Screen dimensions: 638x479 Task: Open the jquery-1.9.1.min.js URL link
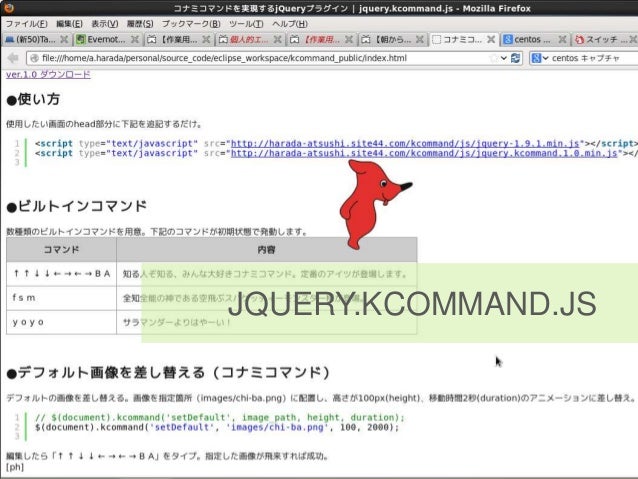pos(405,144)
